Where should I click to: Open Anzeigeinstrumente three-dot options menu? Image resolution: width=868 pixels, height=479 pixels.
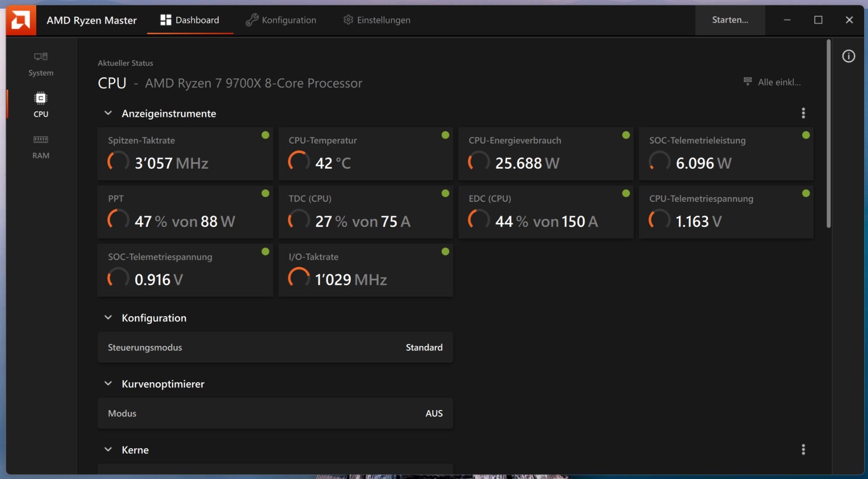803,113
